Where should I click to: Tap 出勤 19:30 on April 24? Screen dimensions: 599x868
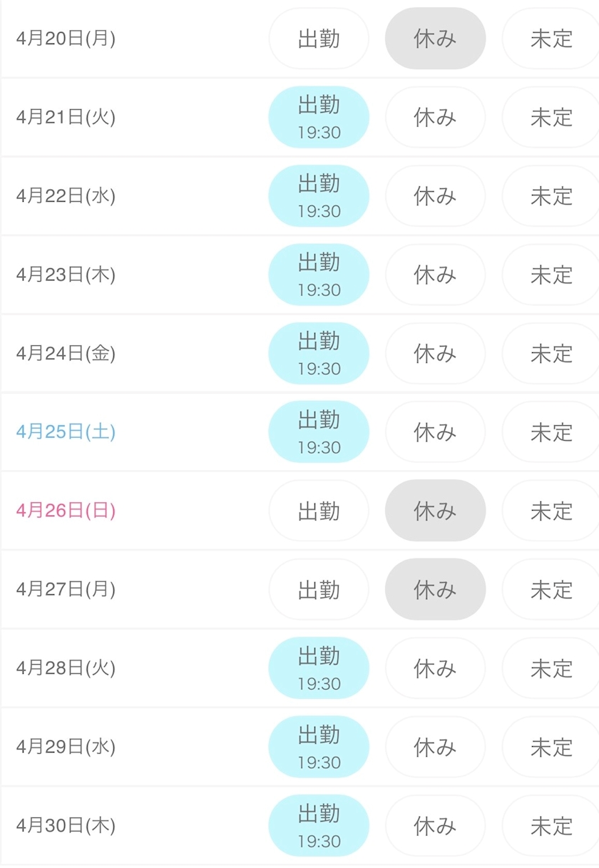[319, 353]
